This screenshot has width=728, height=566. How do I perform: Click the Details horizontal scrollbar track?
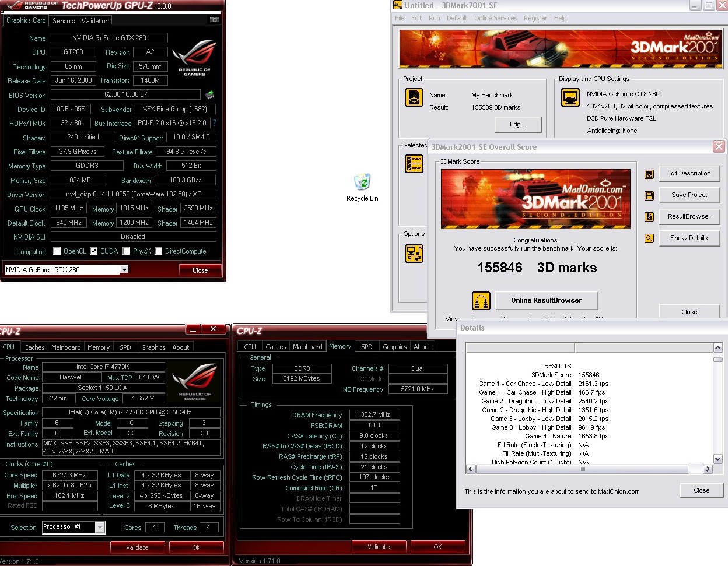point(589,469)
